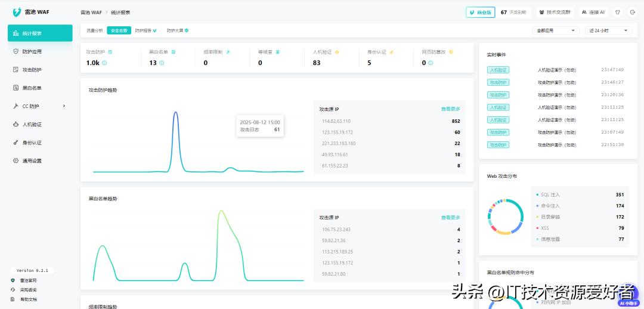The width and height of the screenshot is (644, 309).
Task: Switch to the 流量分析 tab
Action: pos(94,30)
